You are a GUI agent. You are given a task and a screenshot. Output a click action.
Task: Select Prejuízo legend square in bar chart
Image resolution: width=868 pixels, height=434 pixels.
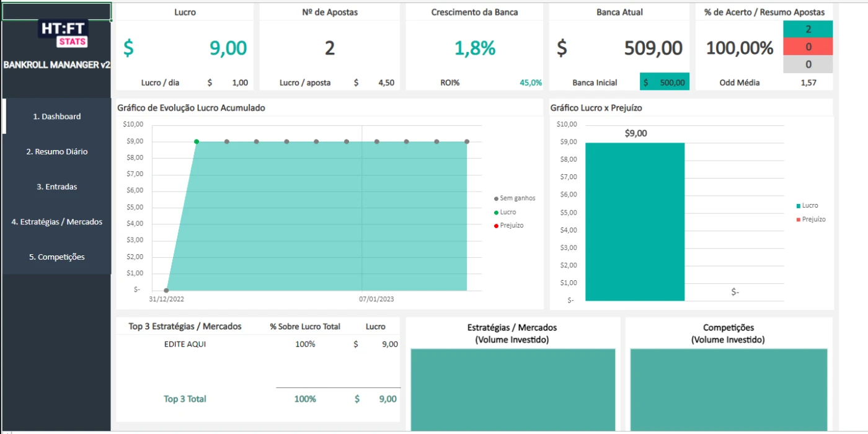[x=798, y=219]
